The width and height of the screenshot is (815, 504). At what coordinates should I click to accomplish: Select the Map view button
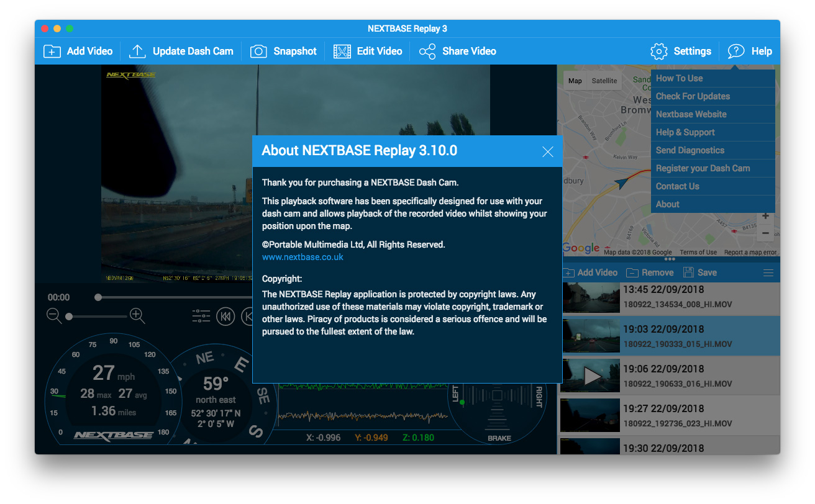click(575, 81)
